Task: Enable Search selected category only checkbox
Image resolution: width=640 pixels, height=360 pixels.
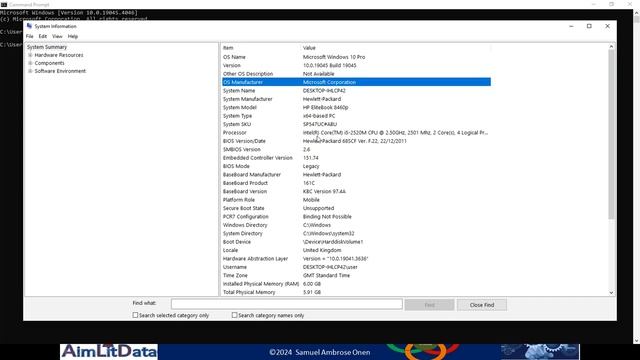Action: coord(135,315)
